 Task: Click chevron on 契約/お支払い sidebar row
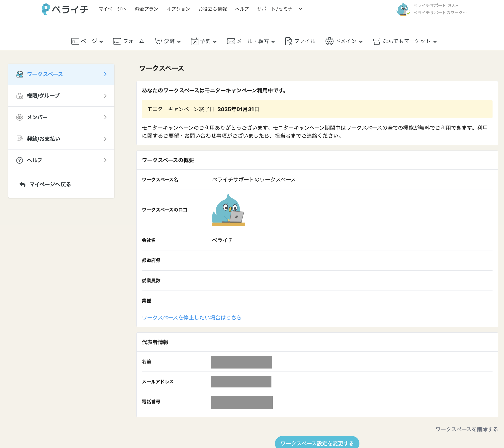tap(105, 139)
